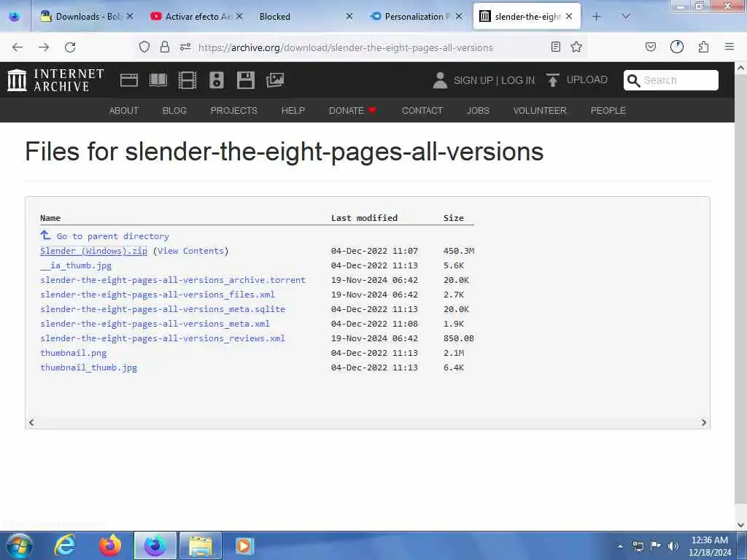
Task: Click the magnifier icon in the search box
Action: point(634,80)
